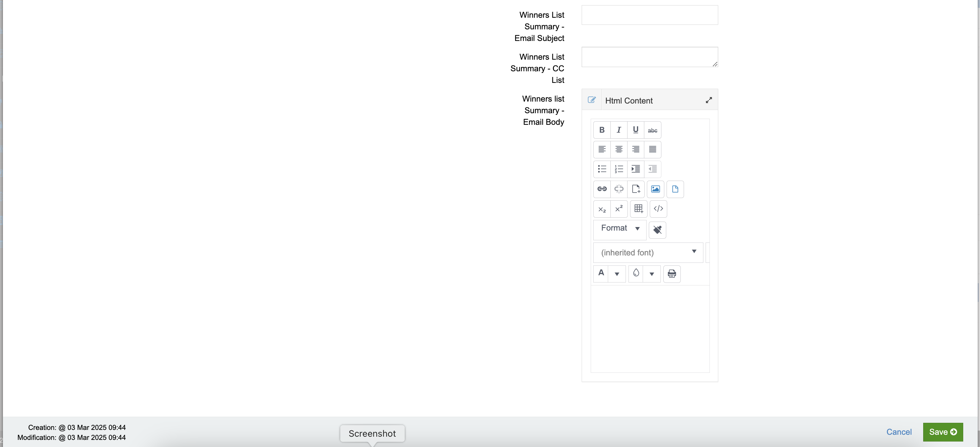Expand Html Content panel to fullscreen
This screenshot has height=447, width=980.
708,100
